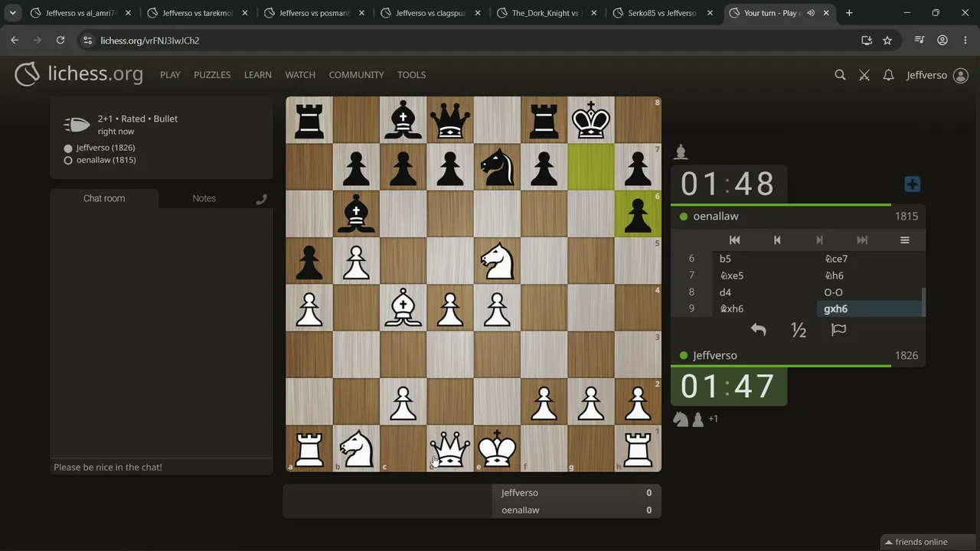The width and height of the screenshot is (980, 551).
Task: Open Jeffverso (1826) profile in game info
Action: [x=106, y=148]
